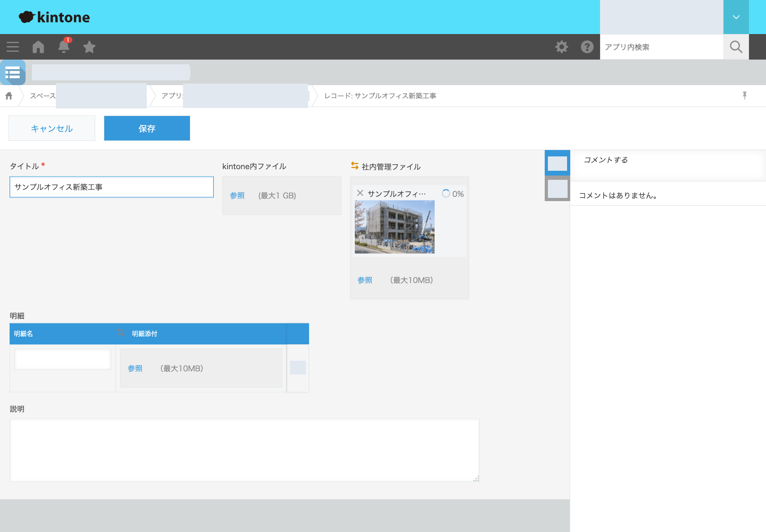
Task: Click the pin icon in breadcrumb bar
Action: pos(745,95)
